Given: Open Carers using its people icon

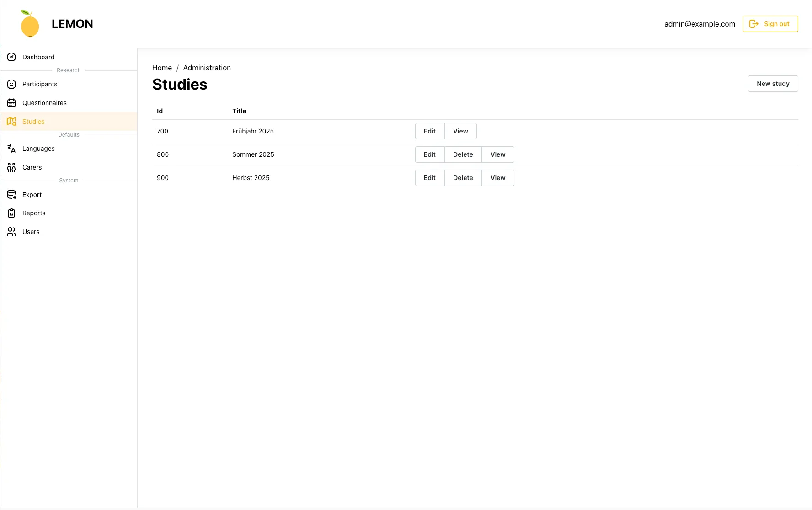Looking at the screenshot, I should pyautogui.click(x=11, y=167).
